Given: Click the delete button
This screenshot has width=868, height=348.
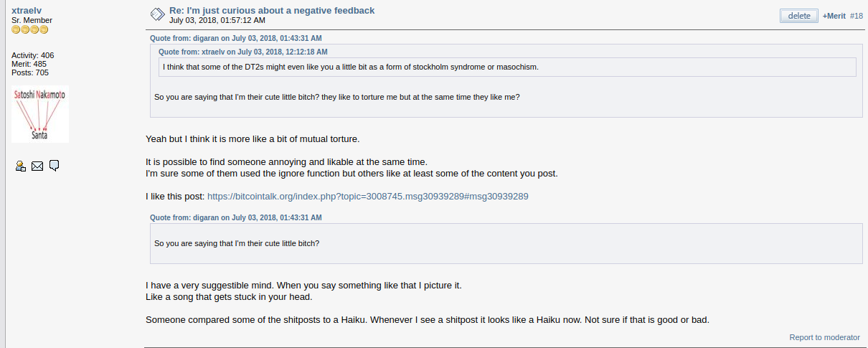Looking at the screenshot, I should point(799,16).
